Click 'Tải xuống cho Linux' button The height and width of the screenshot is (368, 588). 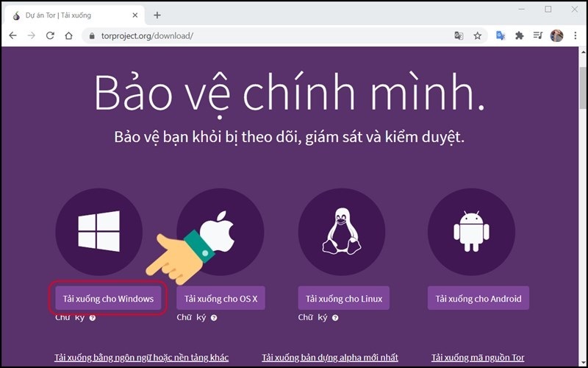coord(343,298)
